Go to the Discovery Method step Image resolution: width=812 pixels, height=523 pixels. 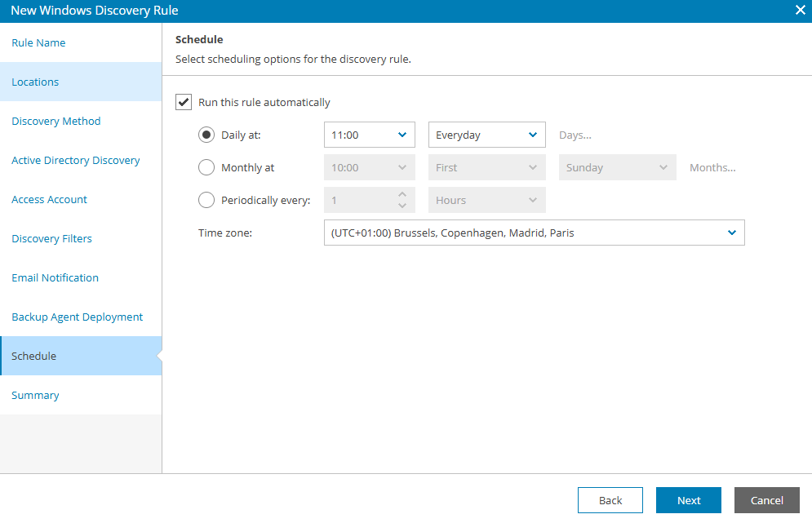81,122
